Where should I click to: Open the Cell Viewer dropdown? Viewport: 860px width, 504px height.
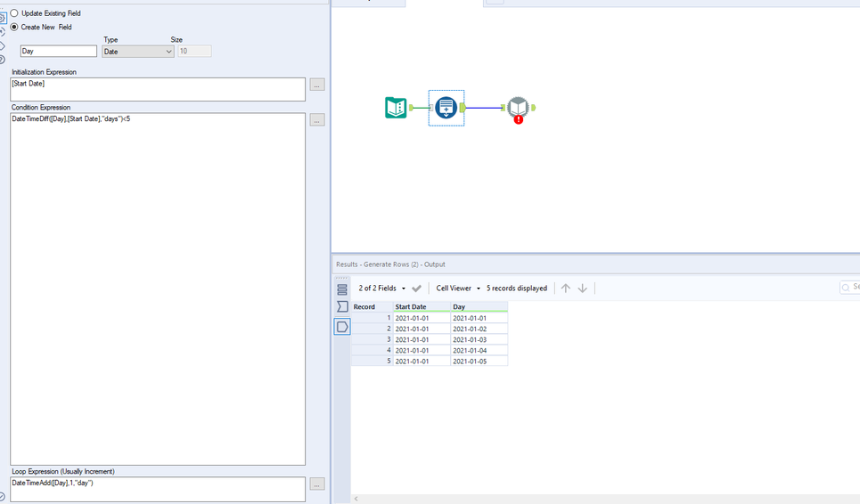(x=458, y=289)
